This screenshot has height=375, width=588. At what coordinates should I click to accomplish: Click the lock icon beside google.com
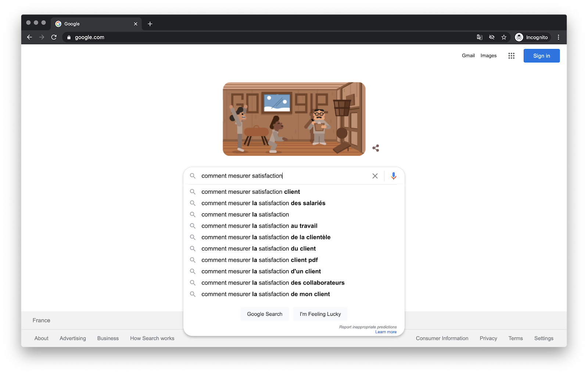[69, 37]
